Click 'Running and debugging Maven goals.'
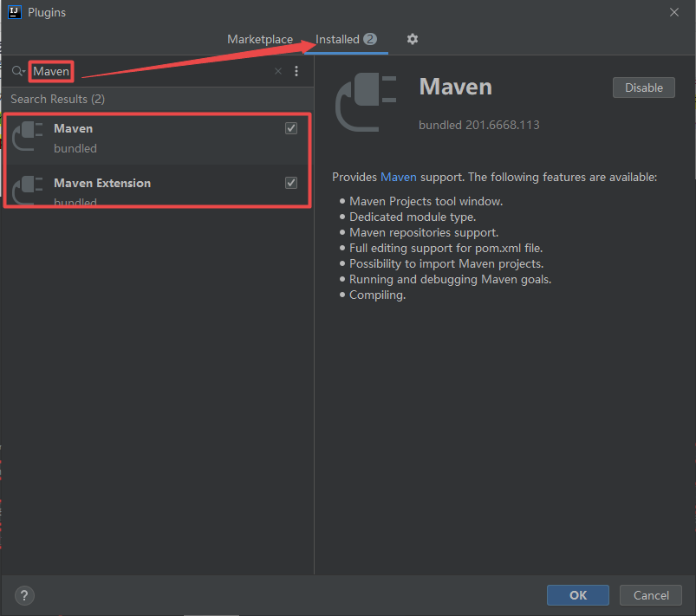The height and width of the screenshot is (616, 696). click(450, 279)
